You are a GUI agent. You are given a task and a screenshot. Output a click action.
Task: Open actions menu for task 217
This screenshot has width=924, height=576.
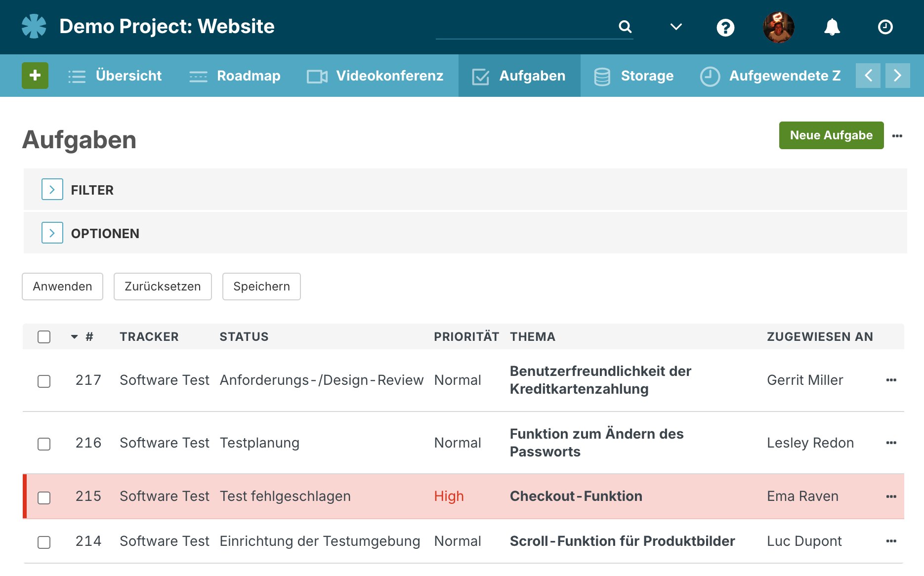click(891, 380)
